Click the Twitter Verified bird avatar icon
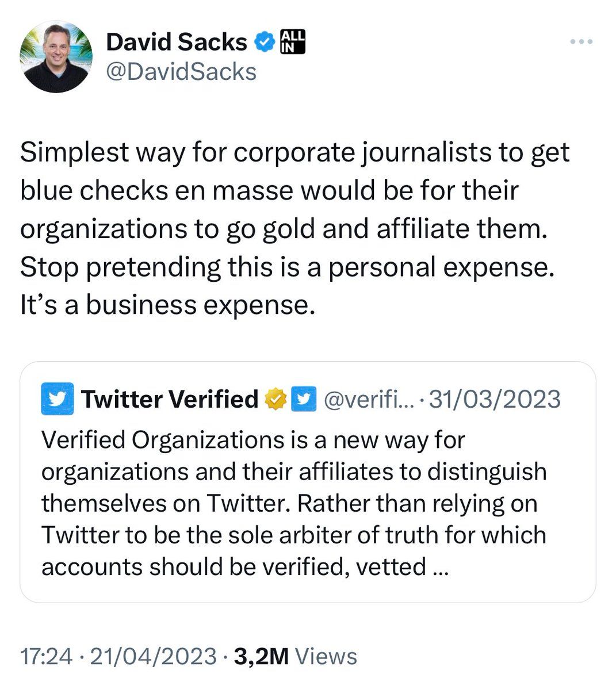 click(x=58, y=398)
